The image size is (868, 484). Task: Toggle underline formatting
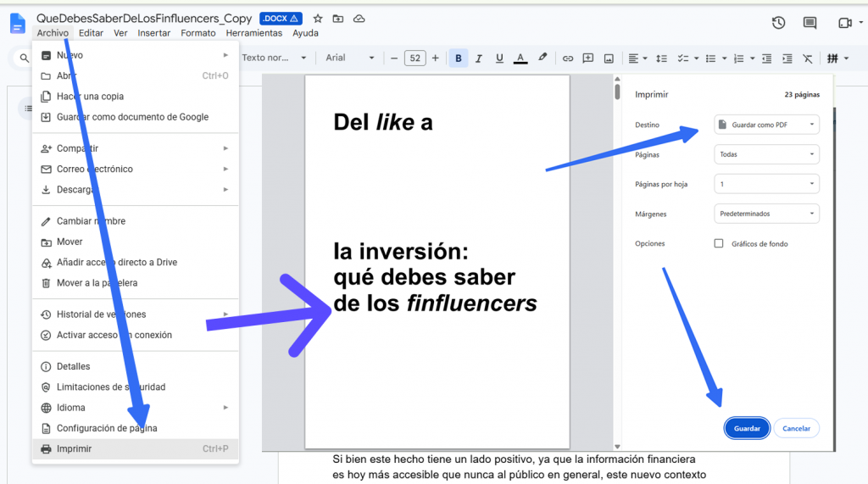(499, 58)
